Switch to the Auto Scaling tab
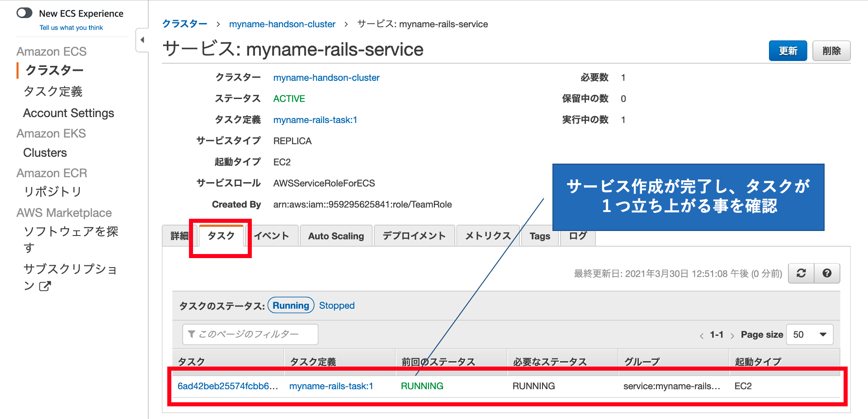 tap(336, 236)
